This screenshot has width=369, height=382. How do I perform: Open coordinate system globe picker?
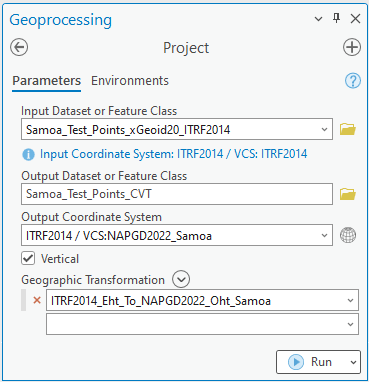[348, 235]
